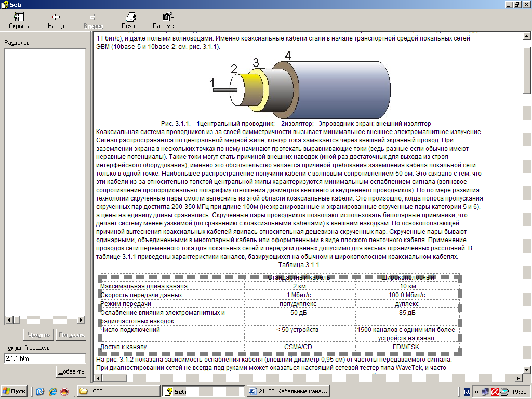Click the content pane scroll up arrow

527,36
